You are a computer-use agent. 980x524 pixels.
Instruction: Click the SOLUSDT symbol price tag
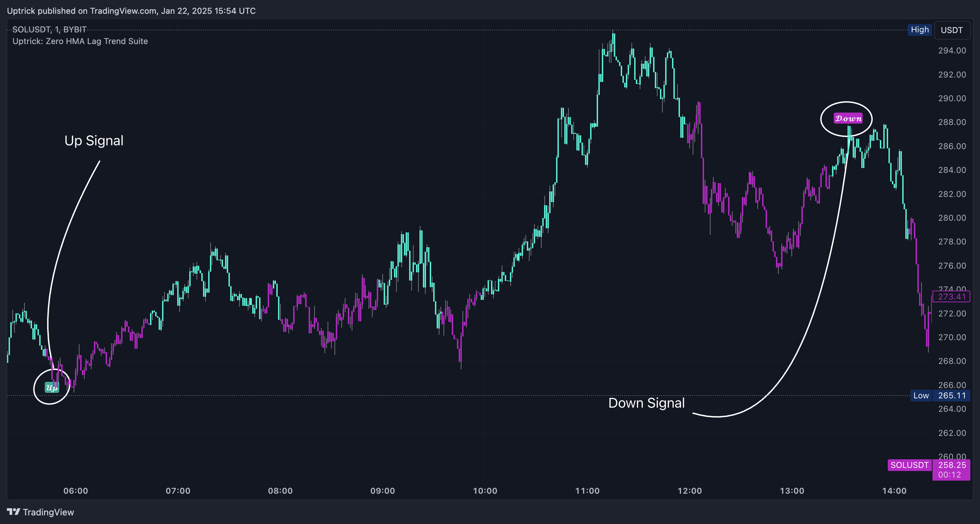[909, 465]
